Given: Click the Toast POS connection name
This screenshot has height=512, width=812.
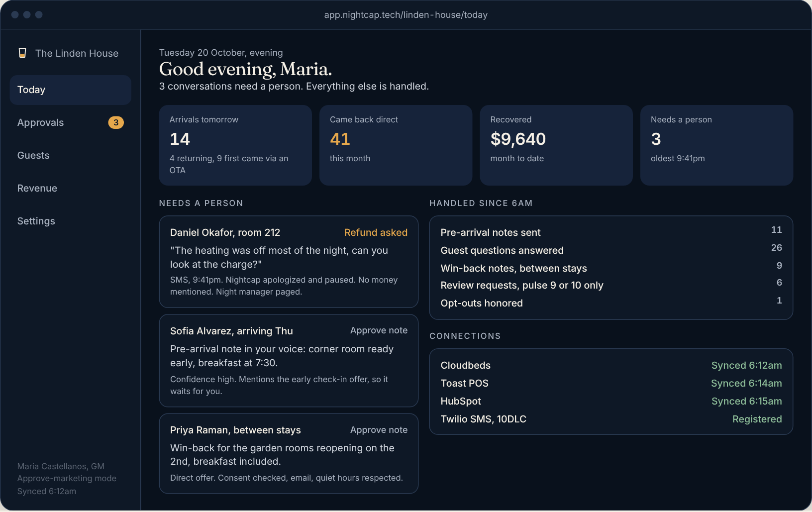Looking at the screenshot, I should click(464, 383).
